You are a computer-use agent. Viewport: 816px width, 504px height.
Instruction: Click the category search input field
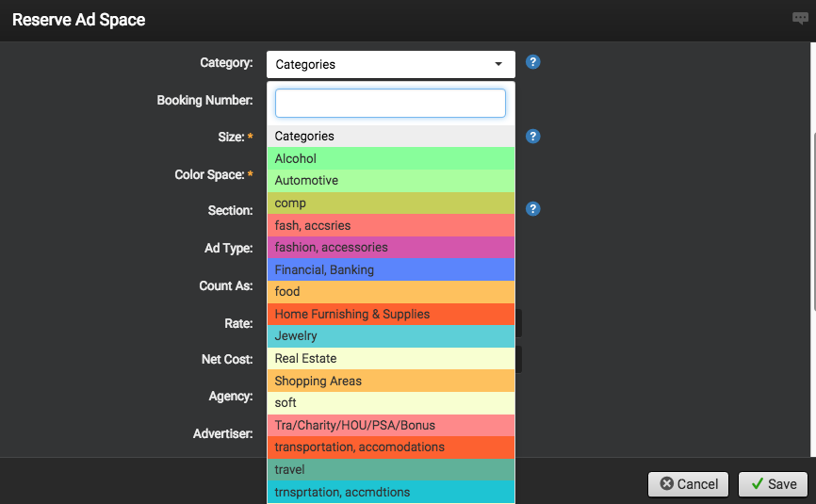tap(390, 103)
